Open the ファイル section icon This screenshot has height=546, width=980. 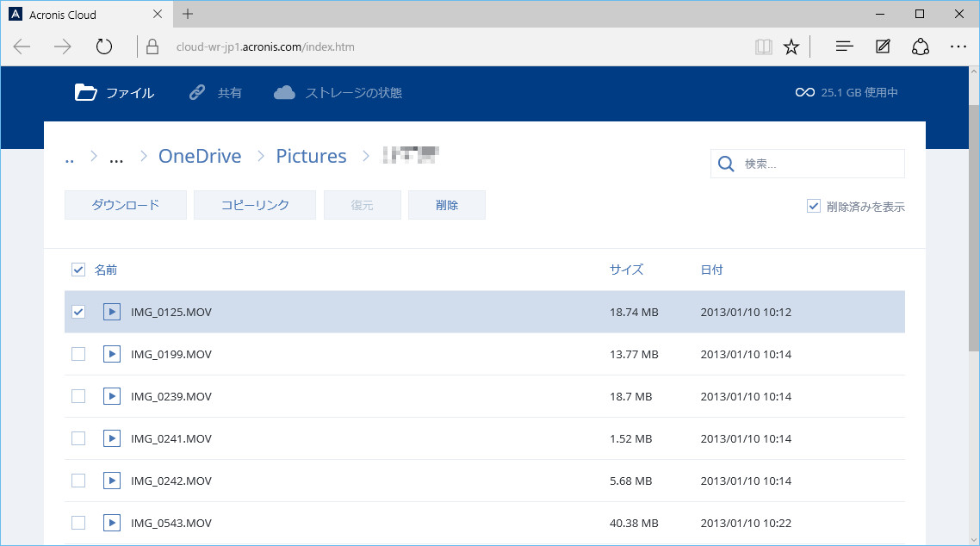[x=84, y=92]
